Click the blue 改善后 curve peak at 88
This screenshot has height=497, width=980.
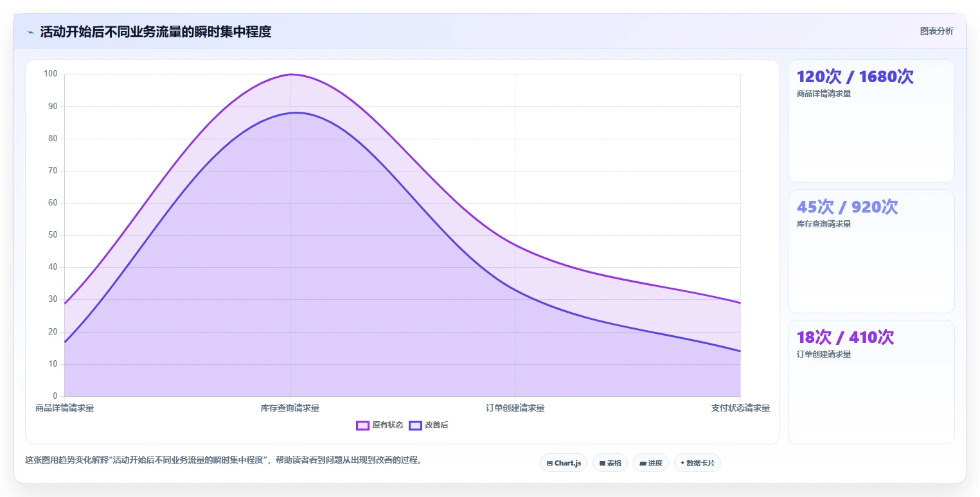[294, 113]
